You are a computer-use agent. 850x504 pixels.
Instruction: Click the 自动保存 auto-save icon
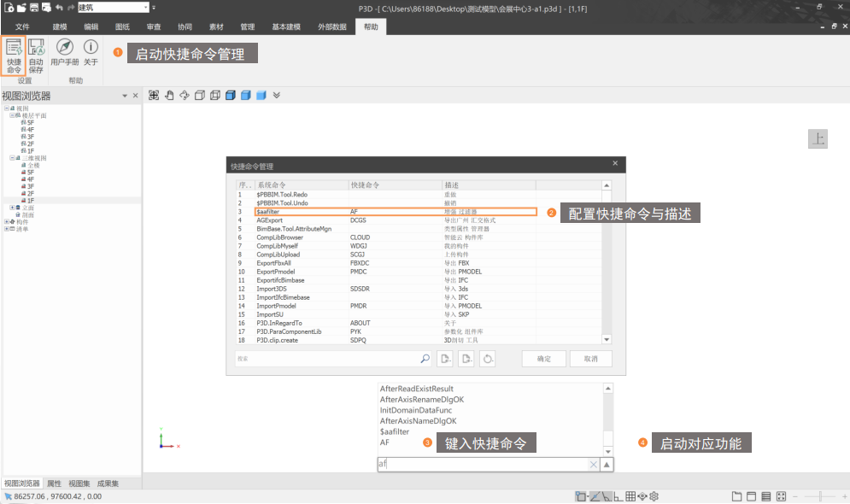(x=36, y=56)
